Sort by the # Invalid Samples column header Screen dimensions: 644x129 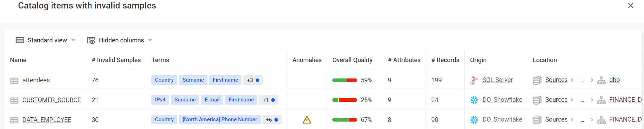[x=116, y=60]
